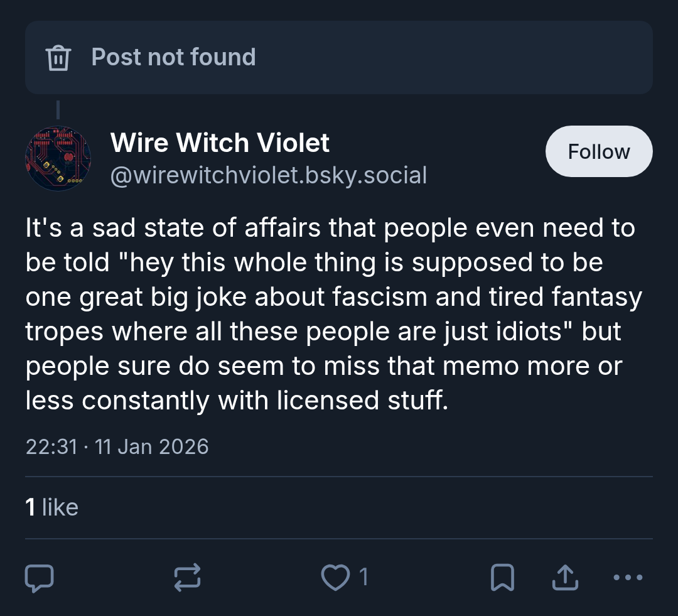Click the post body text paragraph
Image resolution: width=678 pixels, height=616 pixels.
(334, 314)
